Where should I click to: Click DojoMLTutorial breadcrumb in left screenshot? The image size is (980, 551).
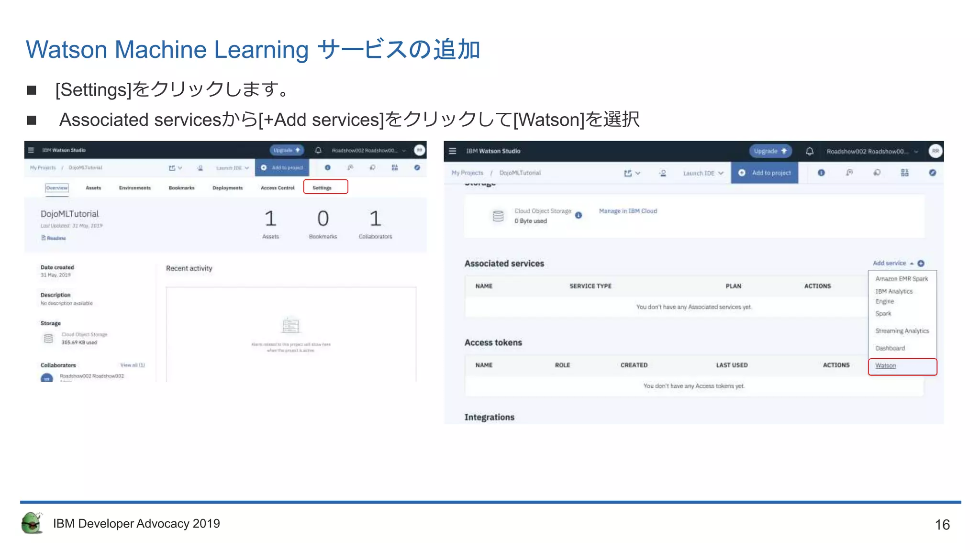click(x=85, y=168)
